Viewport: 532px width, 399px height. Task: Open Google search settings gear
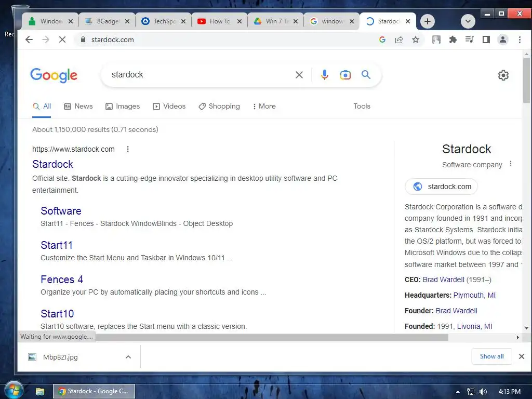pos(503,75)
